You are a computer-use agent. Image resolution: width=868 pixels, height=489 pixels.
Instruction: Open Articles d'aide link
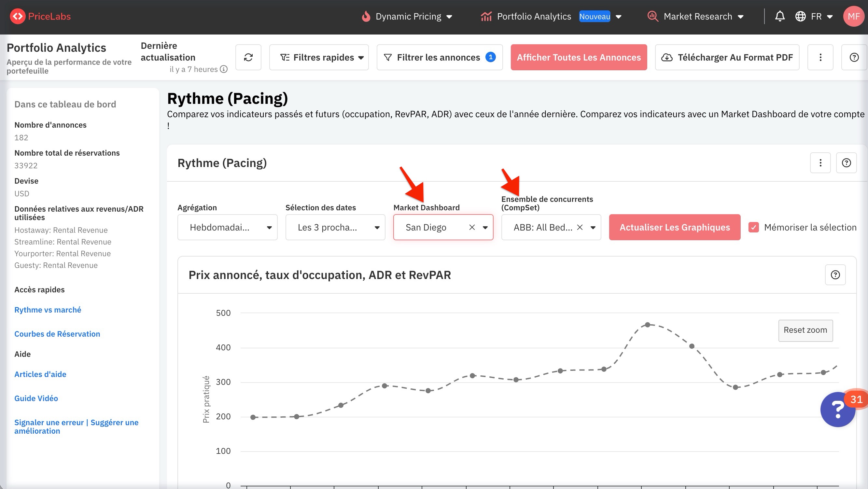[40, 374]
